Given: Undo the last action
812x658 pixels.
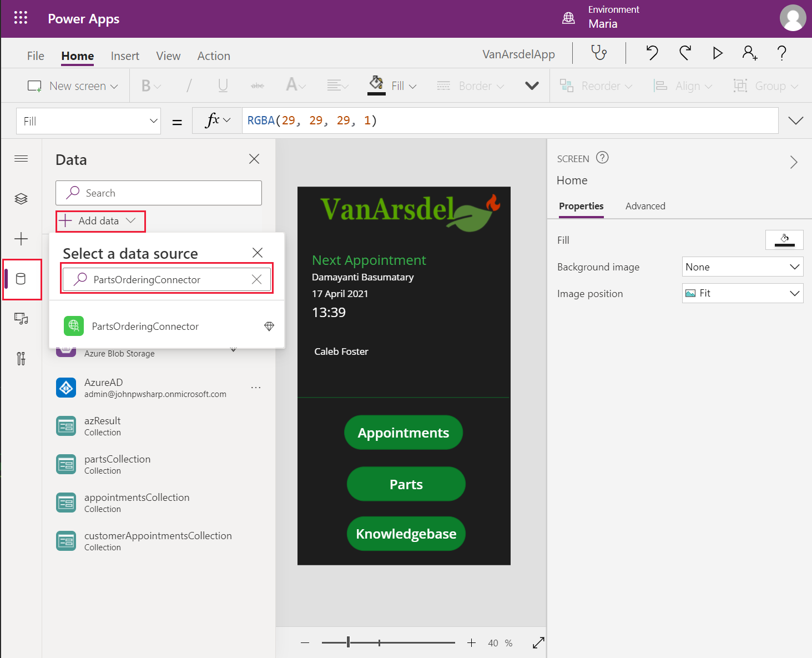Looking at the screenshot, I should (x=652, y=53).
